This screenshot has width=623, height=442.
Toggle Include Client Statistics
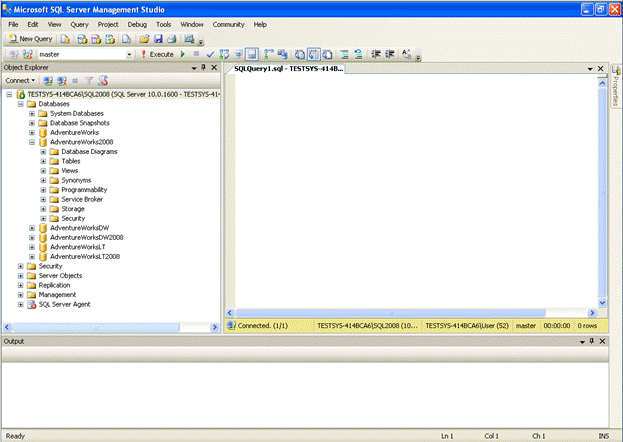coord(282,54)
